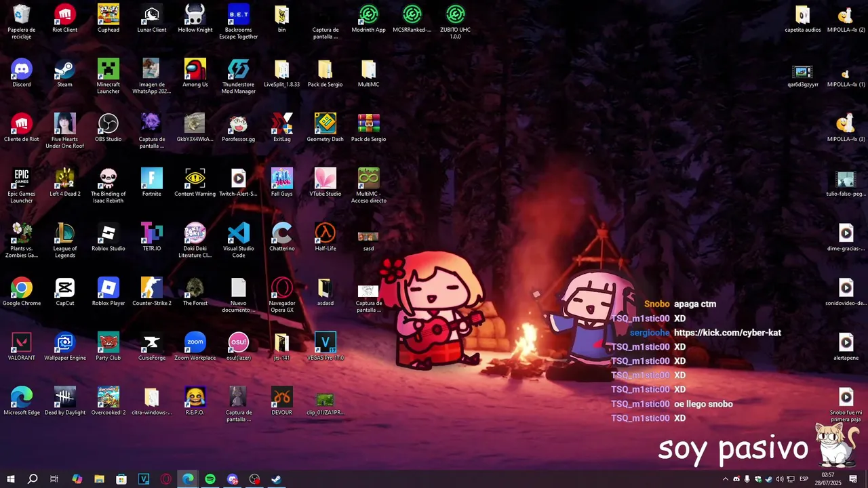This screenshot has width=868, height=488.
Task: Open Thunderstore Mod Manager desktop icon
Action: click(239, 77)
